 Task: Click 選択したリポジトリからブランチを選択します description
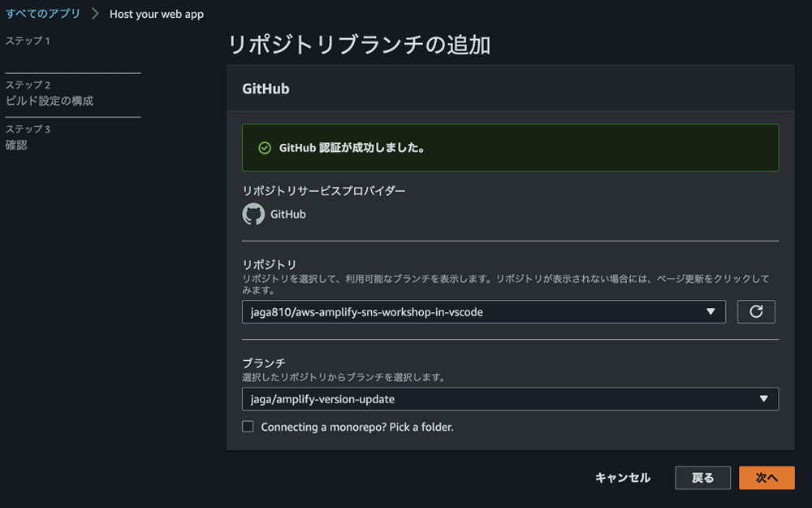tap(344, 377)
